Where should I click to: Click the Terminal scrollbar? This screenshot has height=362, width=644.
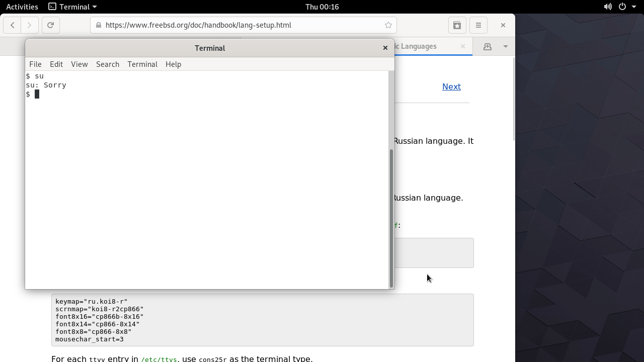click(391, 218)
